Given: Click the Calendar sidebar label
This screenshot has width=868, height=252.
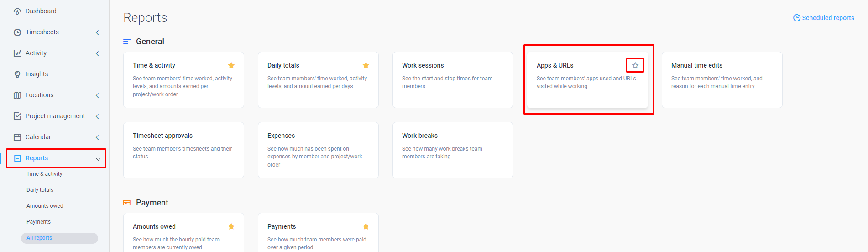Looking at the screenshot, I should pos(38,137).
